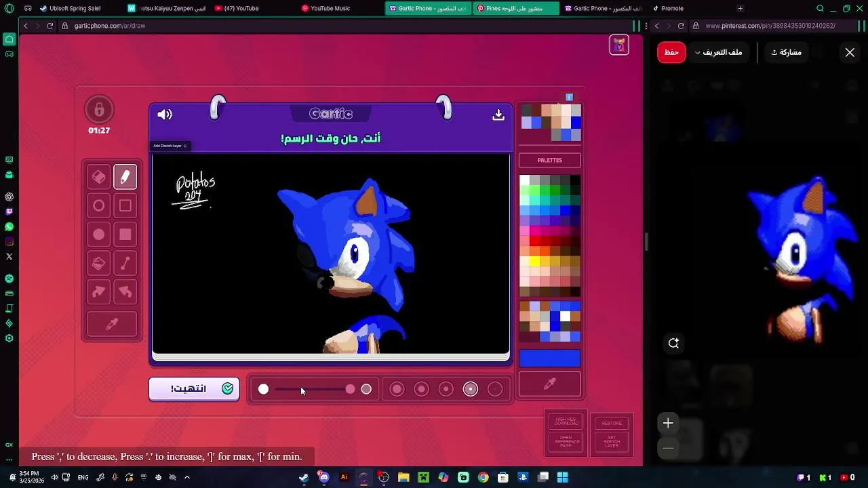Click the brush size slider handle

[350, 389]
